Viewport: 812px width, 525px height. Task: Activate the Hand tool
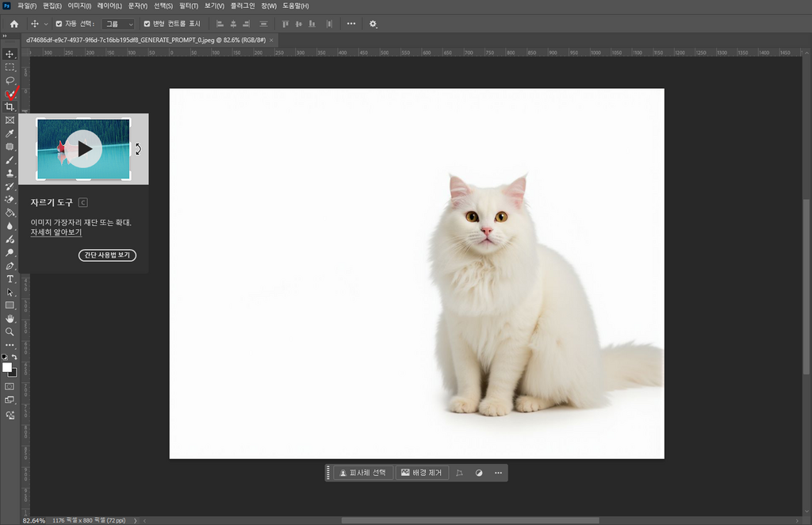10,318
